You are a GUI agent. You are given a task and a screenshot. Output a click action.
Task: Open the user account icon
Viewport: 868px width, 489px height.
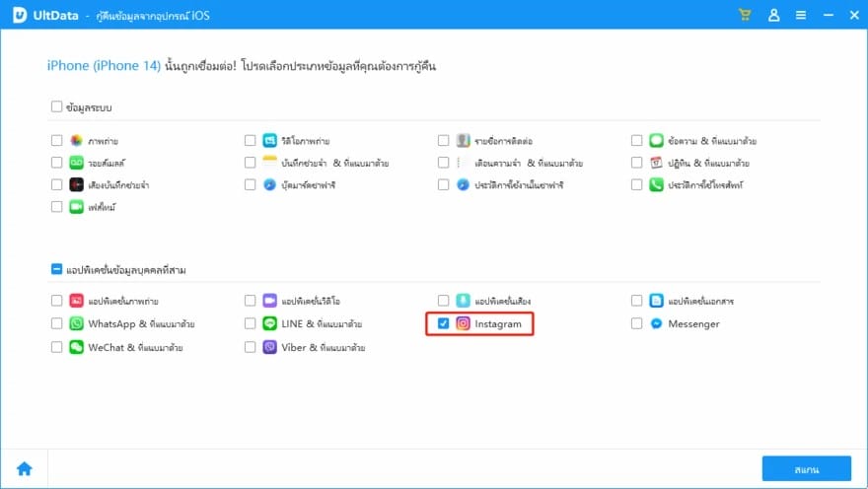click(774, 15)
